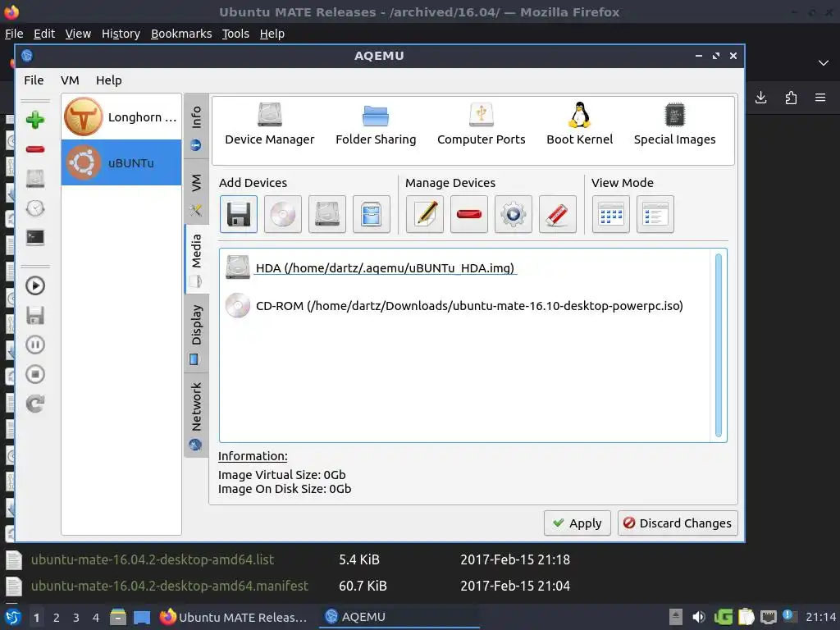Open AQEMU File menu
The height and width of the screenshot is (630, 840).
pos(34,80)
